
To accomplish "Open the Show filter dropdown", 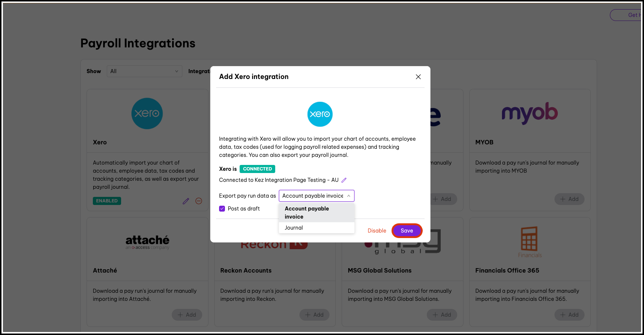I will (x=144, y=71).
